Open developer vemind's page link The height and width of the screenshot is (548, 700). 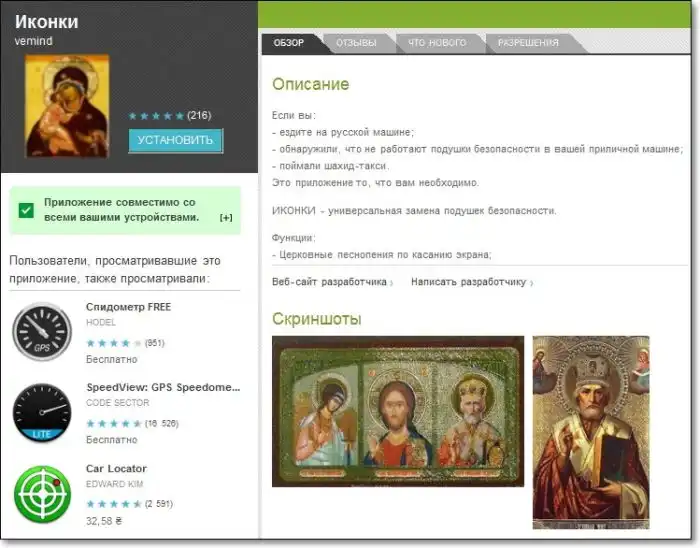[x=33, y=41]
